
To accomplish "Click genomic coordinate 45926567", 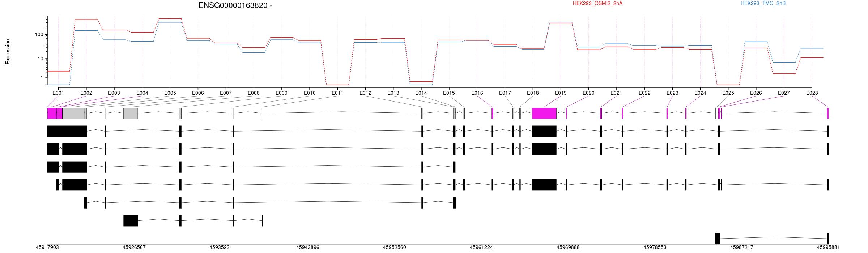I will pyautogui.click(x=134, y=248).
